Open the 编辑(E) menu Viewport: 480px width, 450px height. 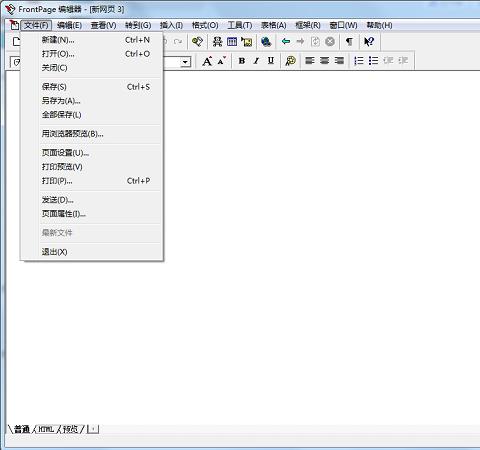click(69, 25)
